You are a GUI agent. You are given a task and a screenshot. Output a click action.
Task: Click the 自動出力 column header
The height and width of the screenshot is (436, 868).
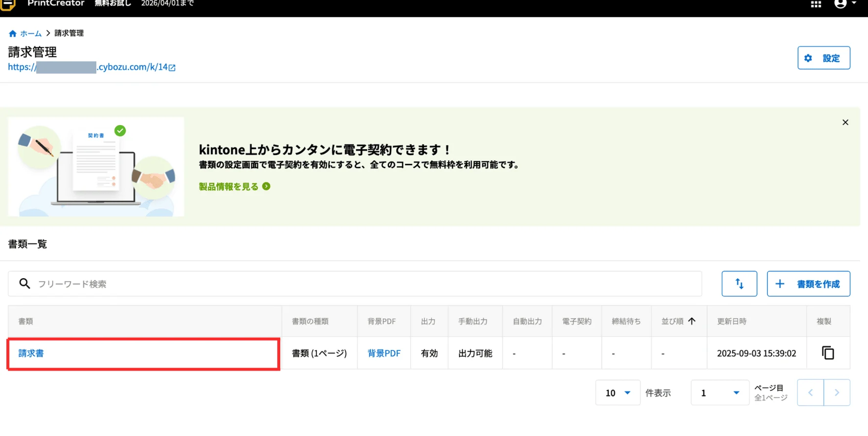click(527, 322)
